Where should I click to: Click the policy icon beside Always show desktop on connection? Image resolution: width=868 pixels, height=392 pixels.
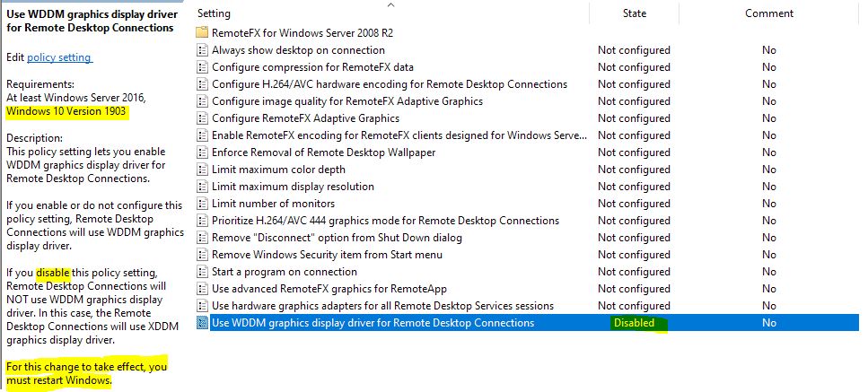coord(203,49)
